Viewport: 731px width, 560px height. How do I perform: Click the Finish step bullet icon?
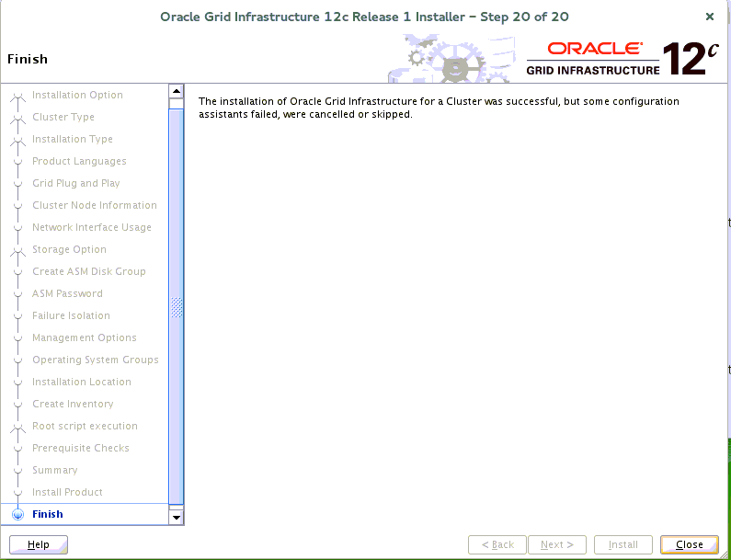pos(18,515)
